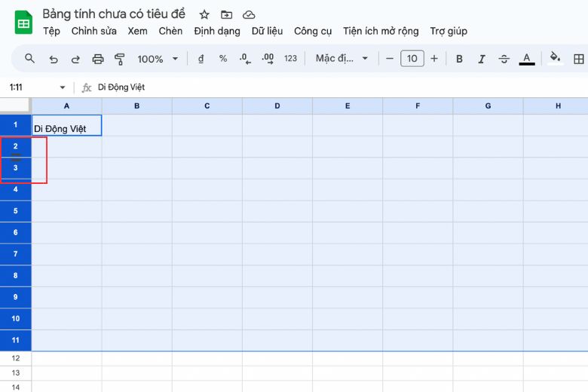Viewport: 588px width, 392px height.
Task: Open the font family dropdown Mặc đị...
Action: [x=341, y=59]
